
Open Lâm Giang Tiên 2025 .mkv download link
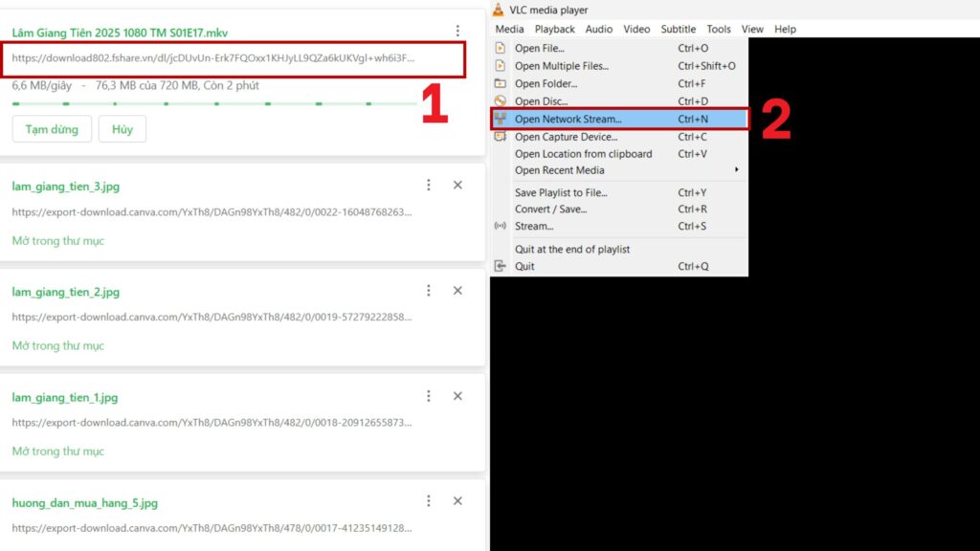120,33
